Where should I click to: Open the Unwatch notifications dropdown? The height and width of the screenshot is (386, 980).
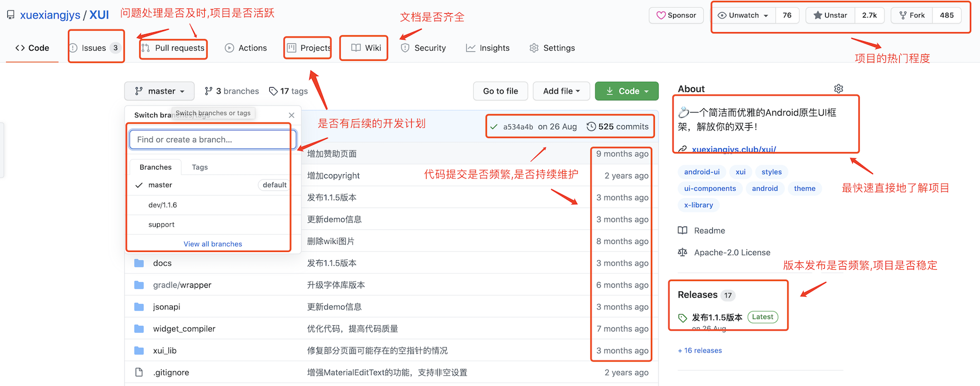coord(743,15)
